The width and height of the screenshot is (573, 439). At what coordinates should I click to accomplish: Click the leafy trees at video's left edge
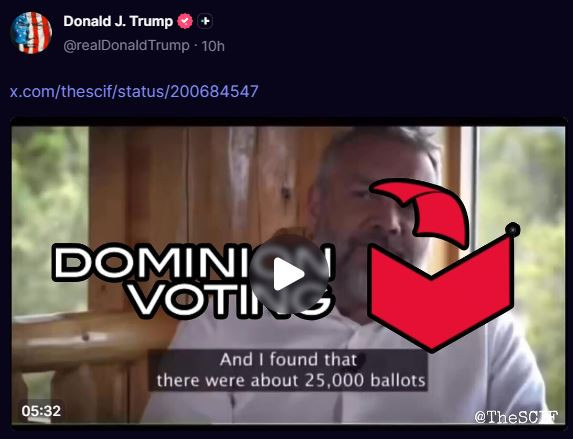pyautogui.click(x=49, y=219)
